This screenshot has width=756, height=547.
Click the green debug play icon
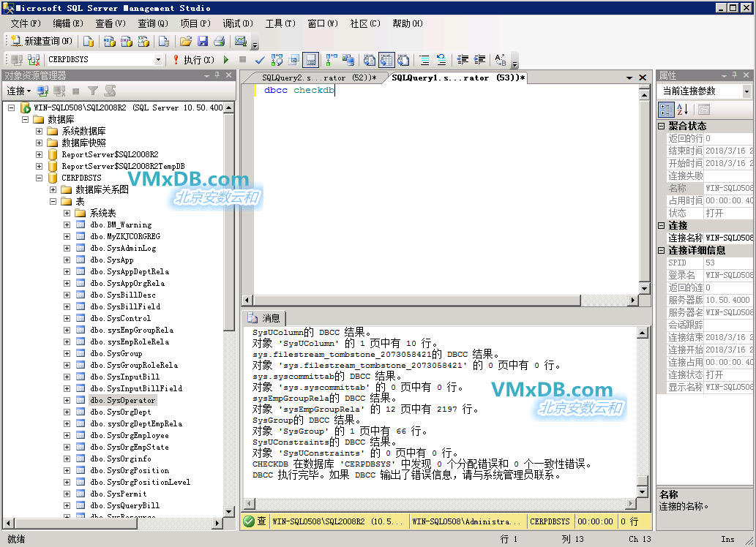(226, 60)
